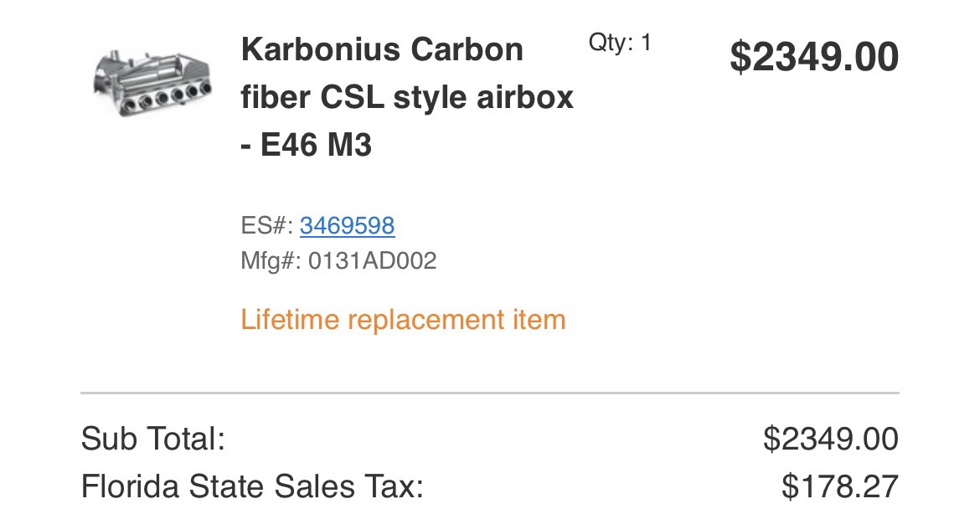Click manufacturer part number 0131AD002

pos(373,261)
